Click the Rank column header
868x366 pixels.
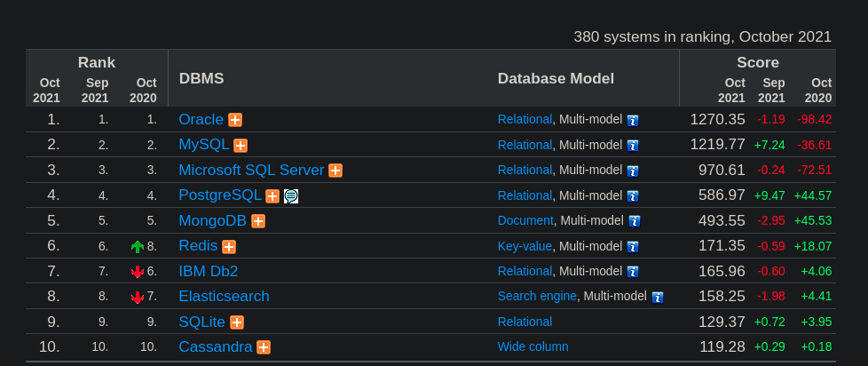coord(97,62)
